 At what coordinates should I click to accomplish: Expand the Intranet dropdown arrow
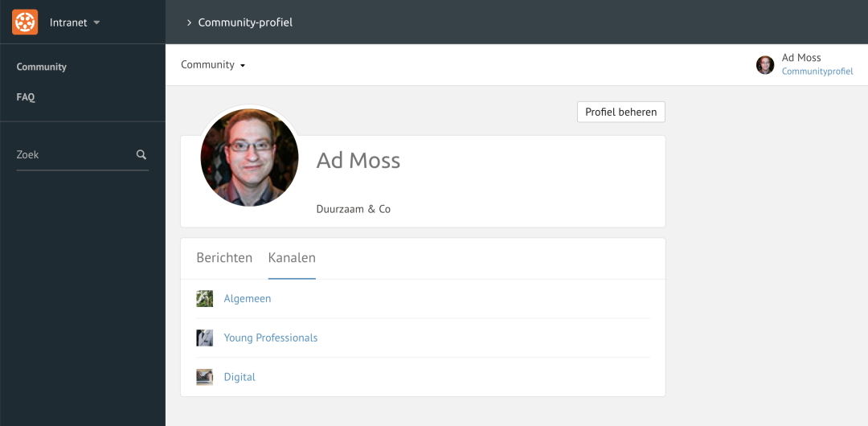pos(96,23)
